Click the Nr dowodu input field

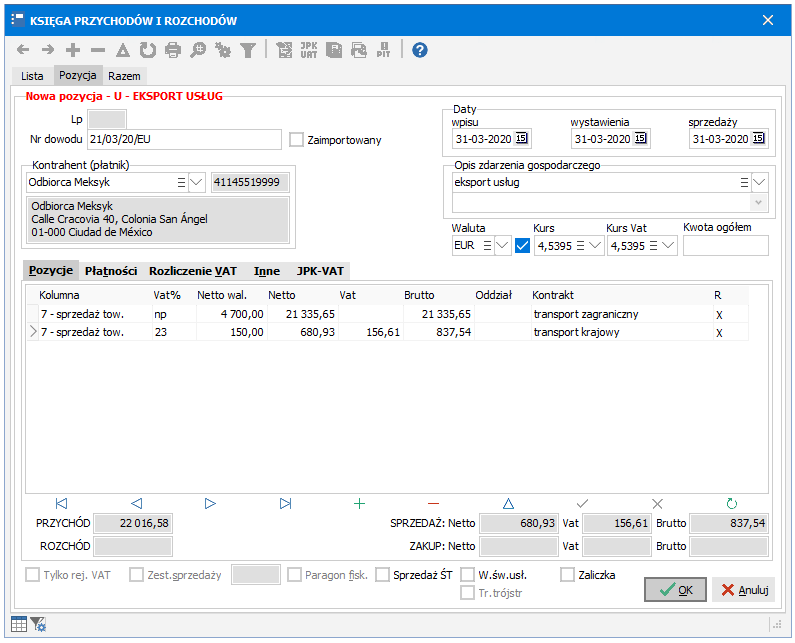[x=185, y=139]
